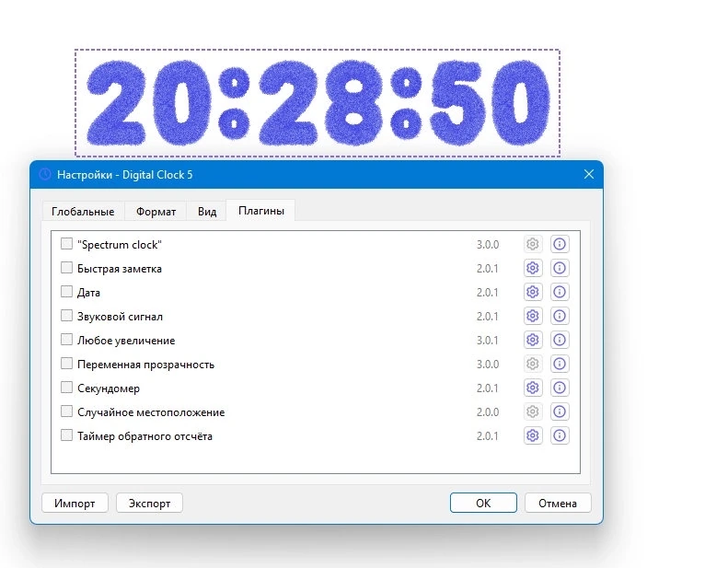Click the Настройки - Digital Clock 5 title
Viewport: 728px width, 568px height.
(125, 175)
